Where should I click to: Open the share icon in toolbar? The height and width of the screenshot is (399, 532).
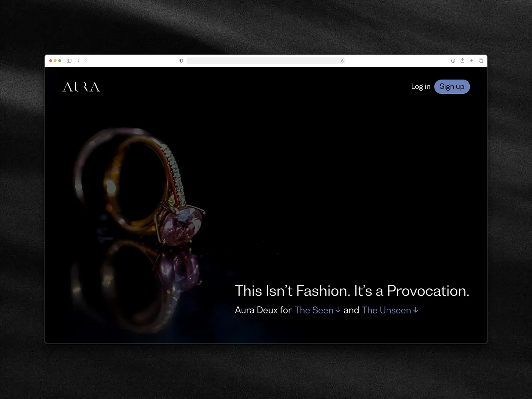[462, 61]
